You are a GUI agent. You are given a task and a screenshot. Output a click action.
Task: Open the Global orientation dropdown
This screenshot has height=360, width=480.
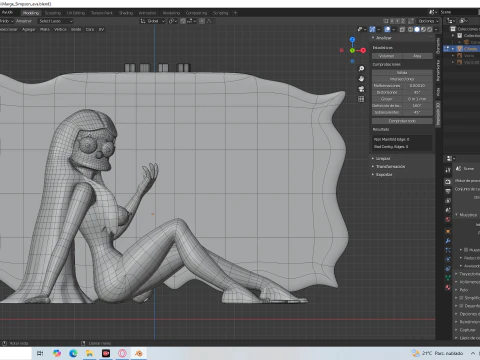(153, 21)
